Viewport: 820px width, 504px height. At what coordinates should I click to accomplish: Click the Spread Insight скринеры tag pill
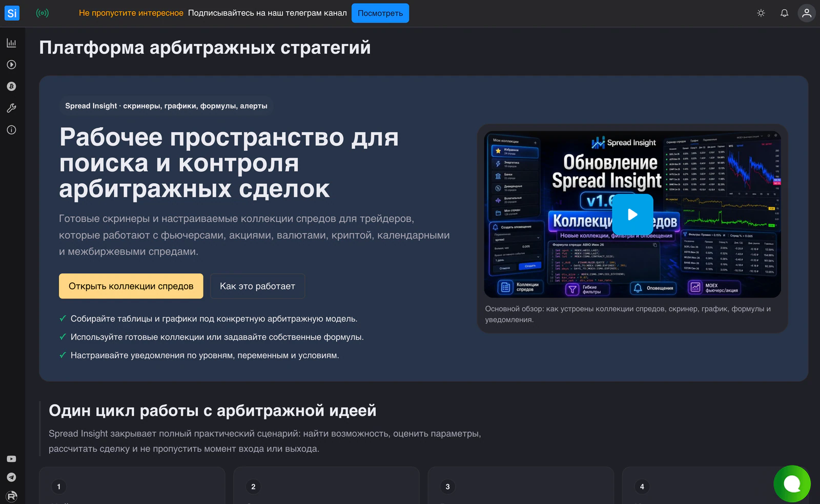coord(166,106)
